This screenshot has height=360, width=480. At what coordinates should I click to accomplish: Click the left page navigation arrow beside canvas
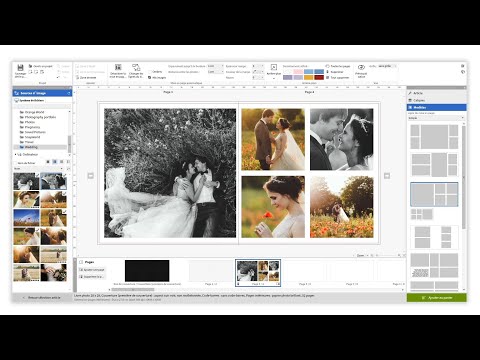(90, 176)
